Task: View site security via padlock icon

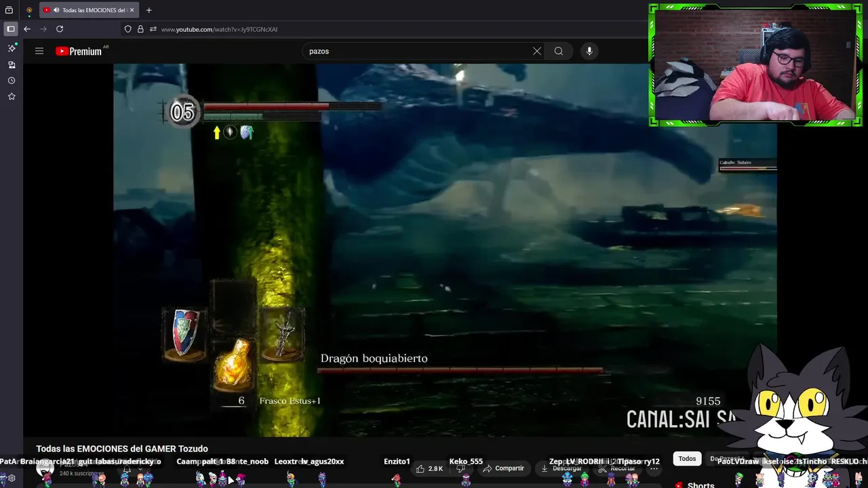Action: point(140,29)
